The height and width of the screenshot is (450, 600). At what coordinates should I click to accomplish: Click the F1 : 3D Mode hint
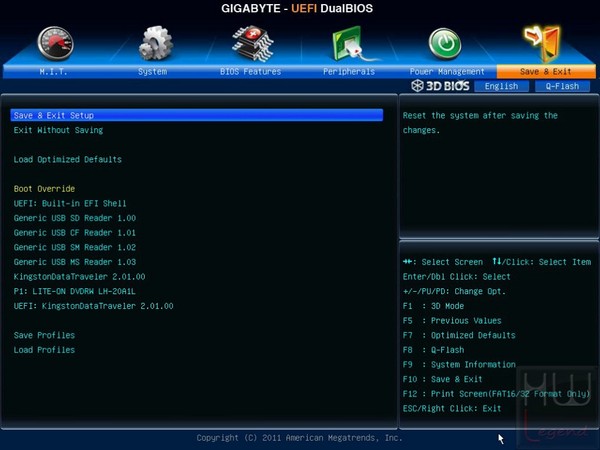click(433, 306)
